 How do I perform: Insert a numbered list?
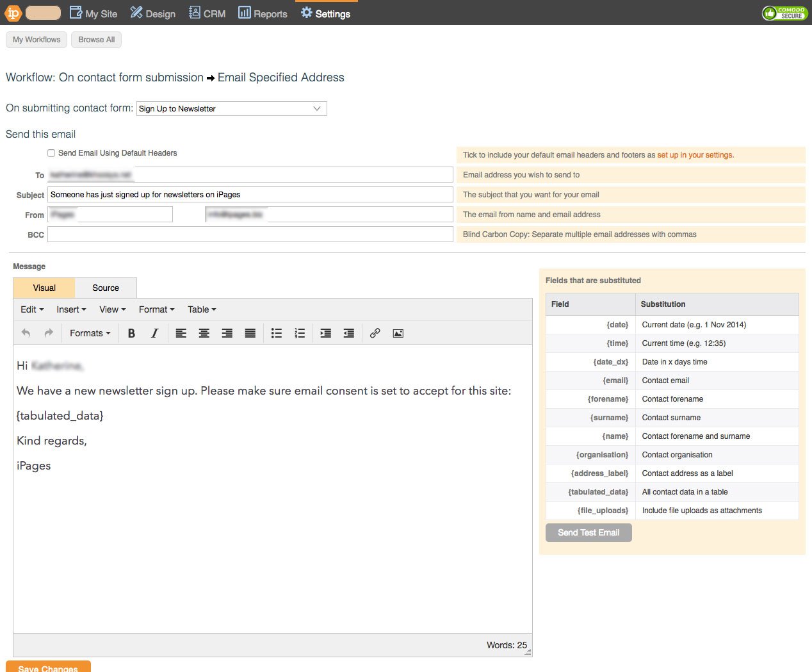[x=300, y=333]
